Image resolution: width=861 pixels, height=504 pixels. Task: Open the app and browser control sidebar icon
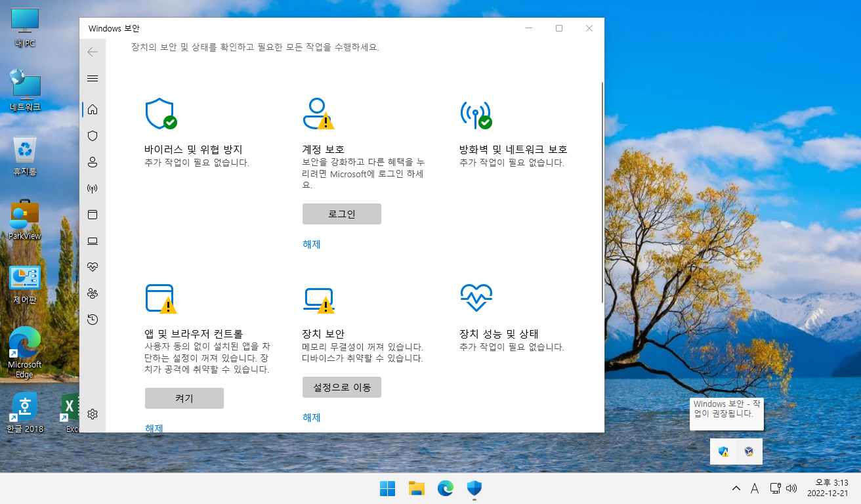point(93,215)
